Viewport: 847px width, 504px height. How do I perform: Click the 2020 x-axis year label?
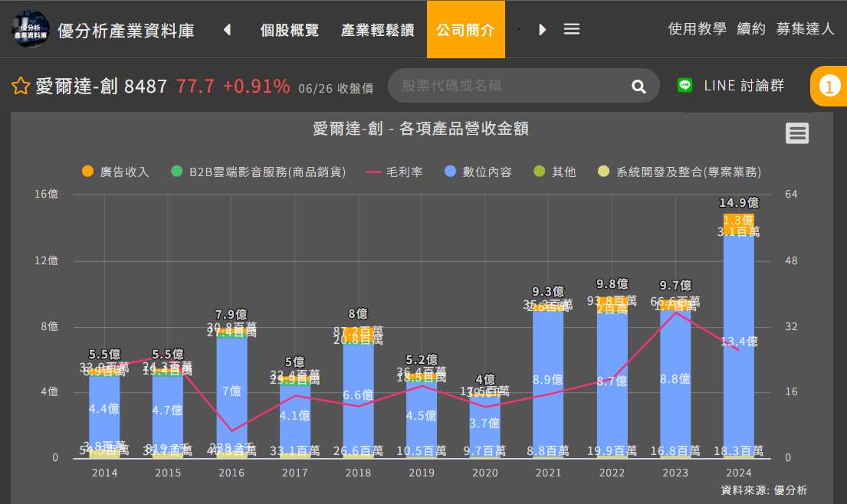tap(484, 473)
